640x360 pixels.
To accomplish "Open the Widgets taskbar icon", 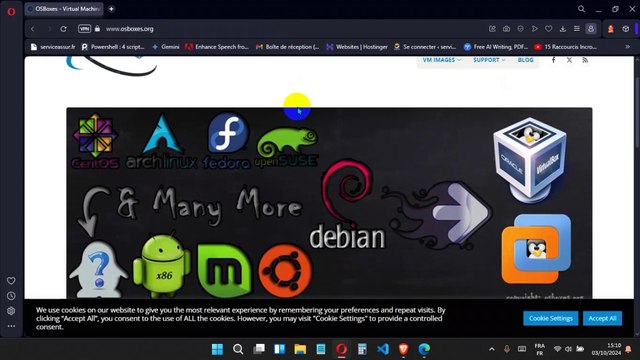I will (280, 349).
